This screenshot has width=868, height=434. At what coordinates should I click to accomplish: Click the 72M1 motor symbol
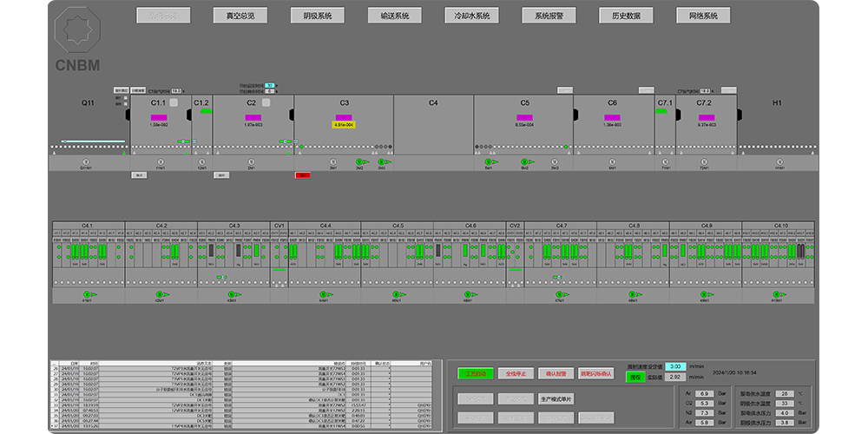coord(704,162)
